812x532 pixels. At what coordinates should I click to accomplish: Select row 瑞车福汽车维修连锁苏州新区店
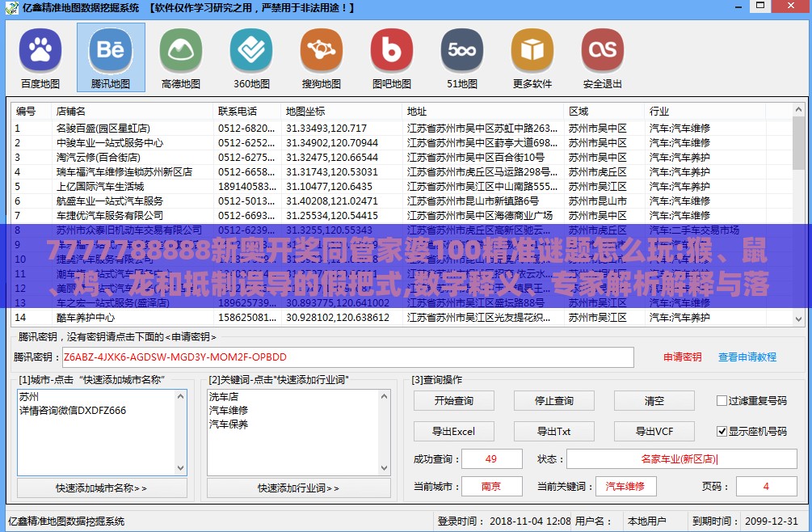pos(402,171)
